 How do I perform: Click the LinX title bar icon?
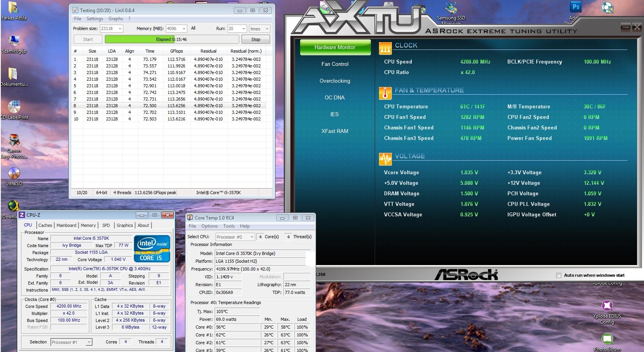[x=75, y=11]
